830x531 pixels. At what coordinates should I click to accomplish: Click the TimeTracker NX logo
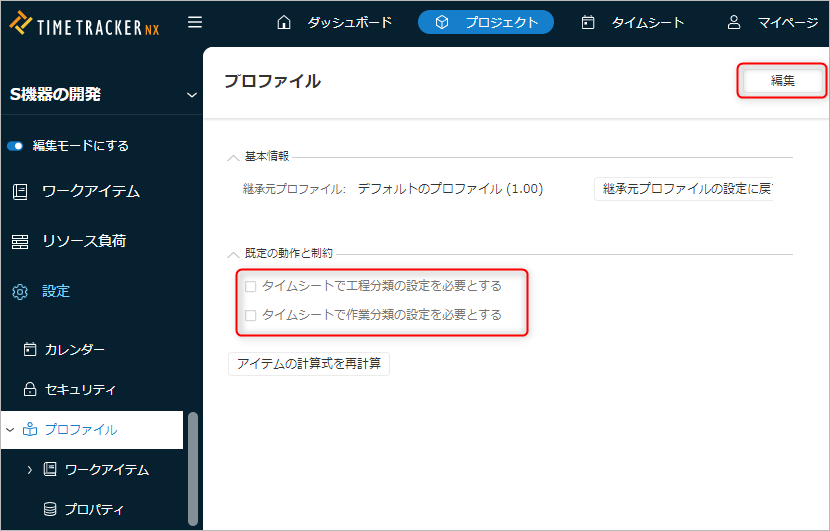[x=85, y=23]
